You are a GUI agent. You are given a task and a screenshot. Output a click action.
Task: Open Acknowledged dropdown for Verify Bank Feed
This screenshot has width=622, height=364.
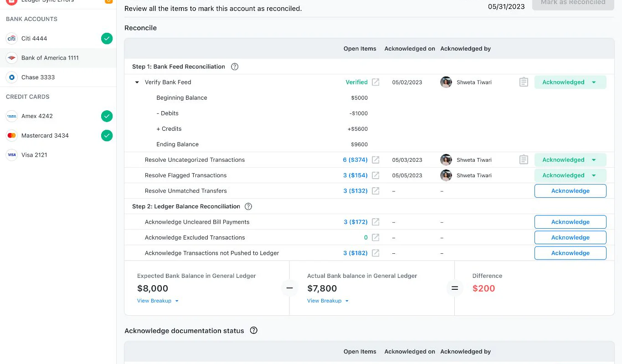point(570,82)
